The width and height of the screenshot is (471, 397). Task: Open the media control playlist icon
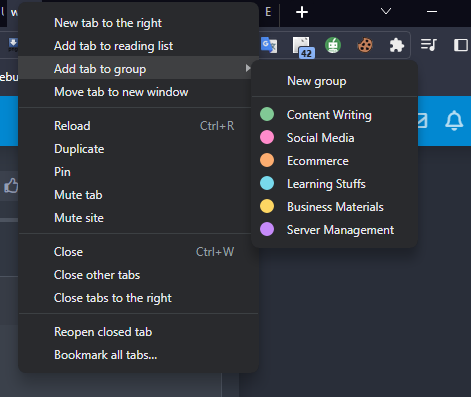coord(429,44)
